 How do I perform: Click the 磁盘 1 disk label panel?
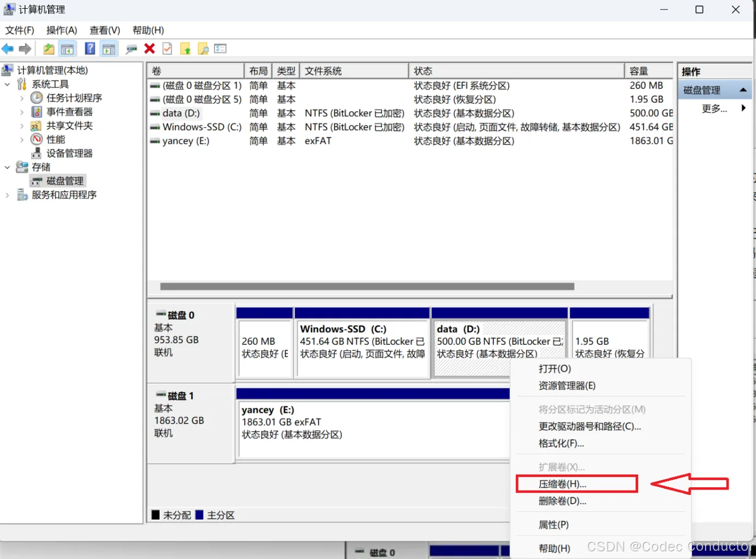click(191, 423)
